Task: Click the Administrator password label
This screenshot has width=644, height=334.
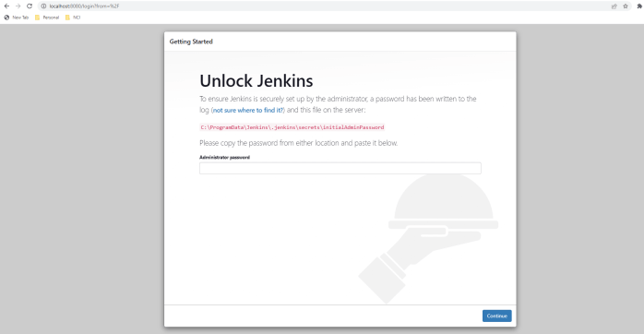Action: pos(224,158)
